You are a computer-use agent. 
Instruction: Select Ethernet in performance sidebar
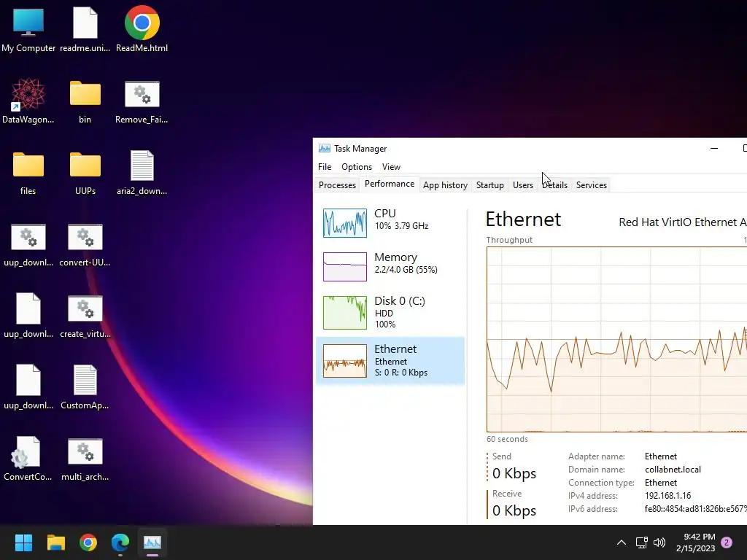tap(390, 361)
